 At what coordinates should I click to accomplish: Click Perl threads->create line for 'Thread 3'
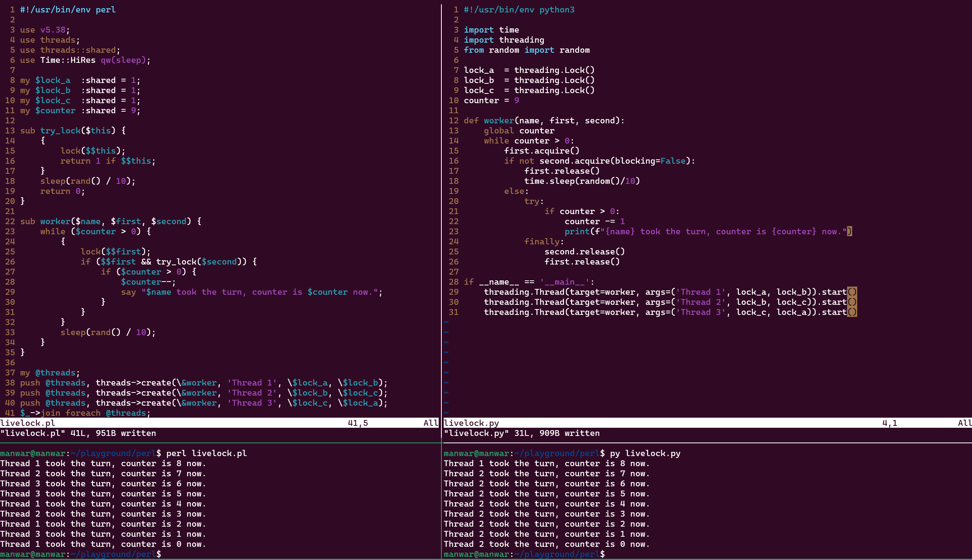[204, 403]
